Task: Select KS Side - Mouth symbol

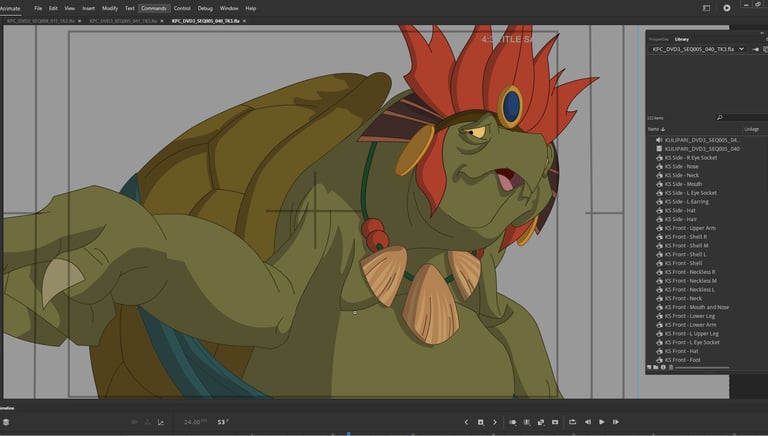Action: [x=683, y=184]
